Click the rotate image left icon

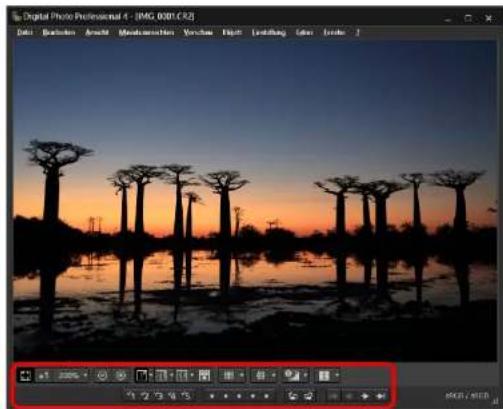pyautogui.click(x=292, y=396)
